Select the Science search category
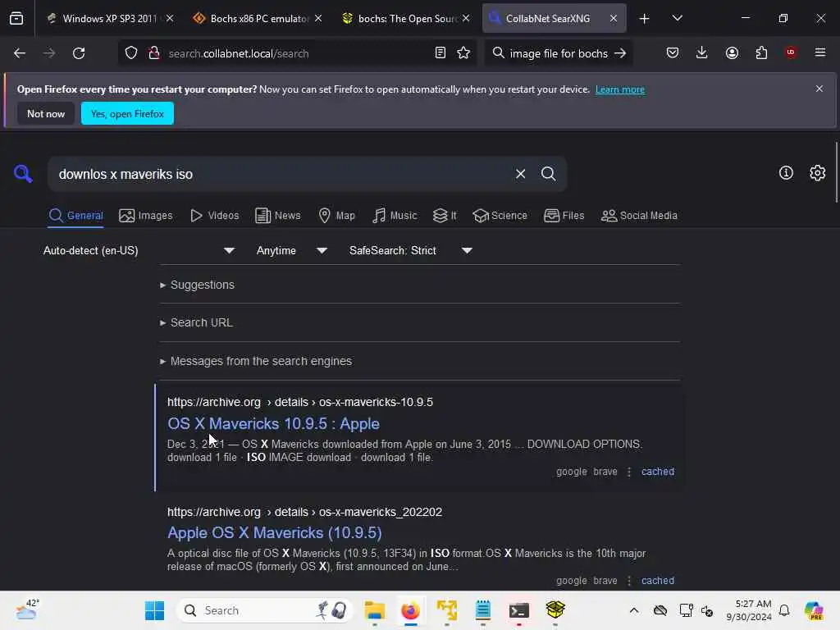 pyautogui.click(x=500, y=216)
